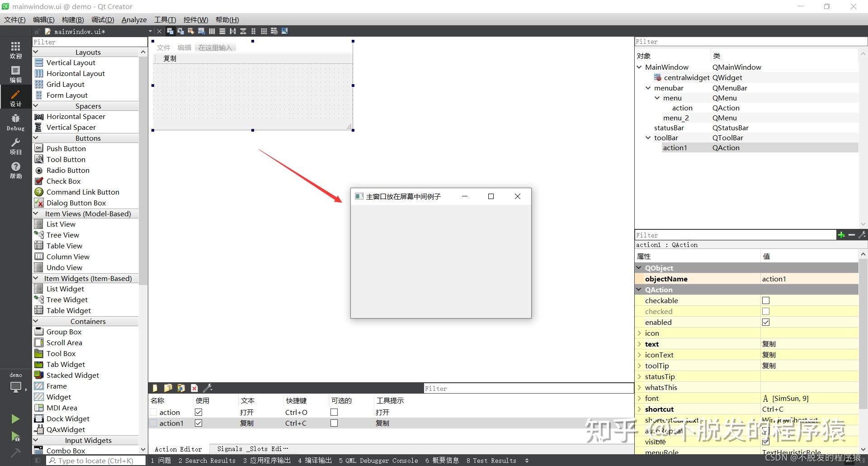Image resolution: width=868 pixels, height=466 pixels.
Task: Open the Edit Tab Order toolbar icon
Action: pos(201,31)
